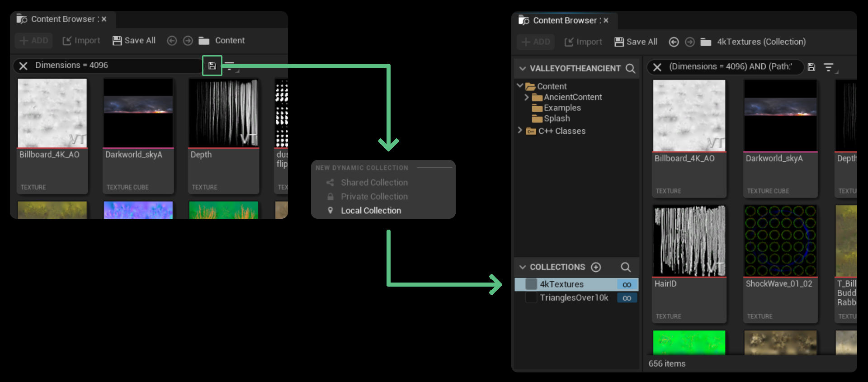Choose Shared Collection menu entry
This screenshot has width=868, height=382.
[x=374, y=183]
